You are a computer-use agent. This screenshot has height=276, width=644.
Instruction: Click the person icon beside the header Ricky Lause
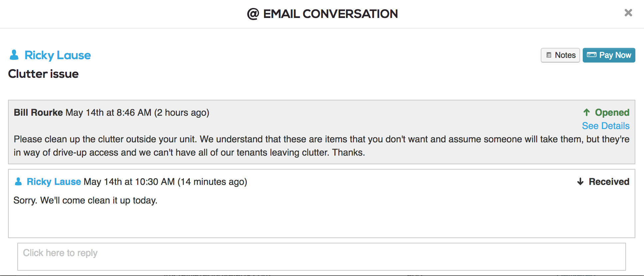(x=14, y=55)
